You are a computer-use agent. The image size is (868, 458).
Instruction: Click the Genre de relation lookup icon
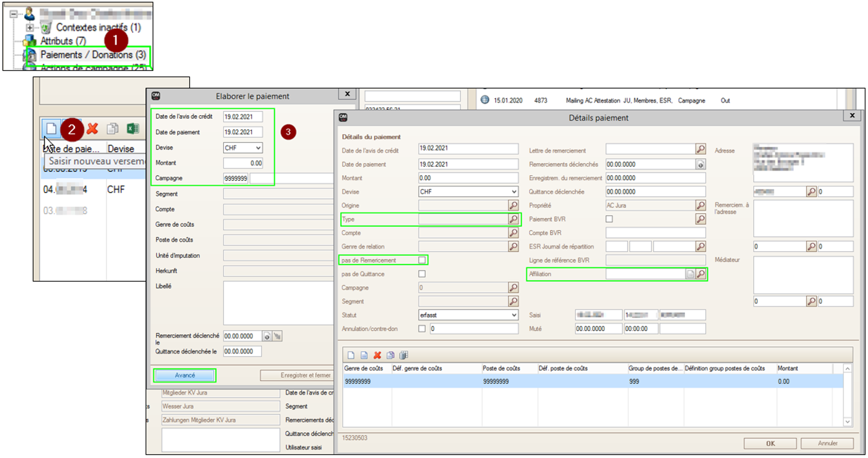click(x=513, y=246)
